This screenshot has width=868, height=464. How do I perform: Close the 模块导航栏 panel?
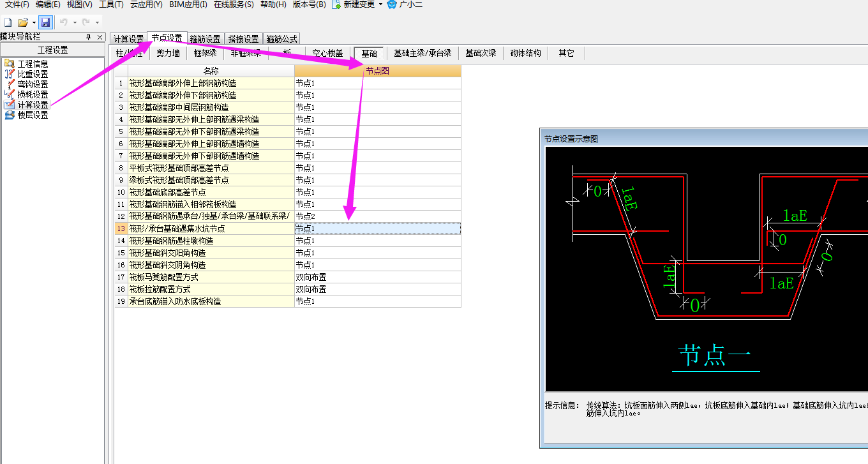[100, 37]
